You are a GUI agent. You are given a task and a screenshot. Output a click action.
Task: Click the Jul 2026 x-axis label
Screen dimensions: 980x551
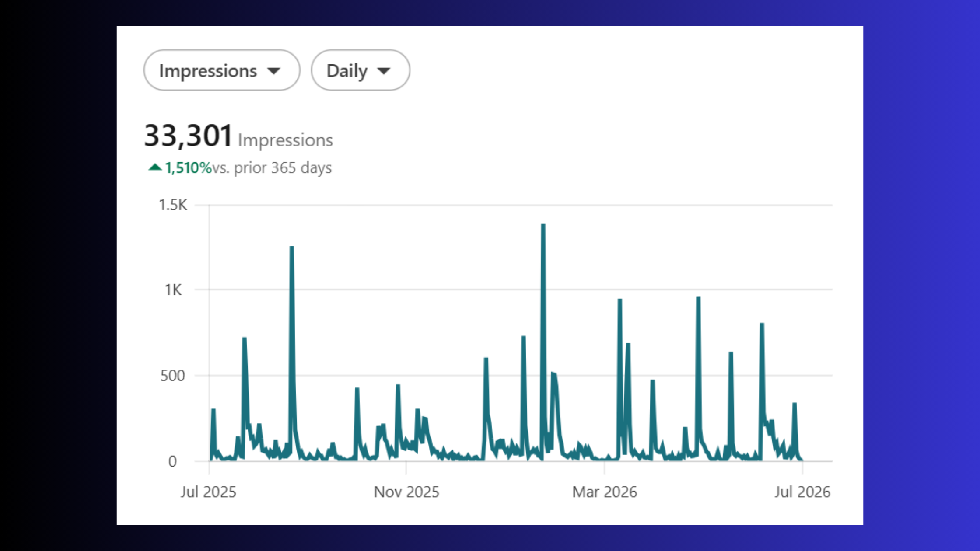(802, 492)
